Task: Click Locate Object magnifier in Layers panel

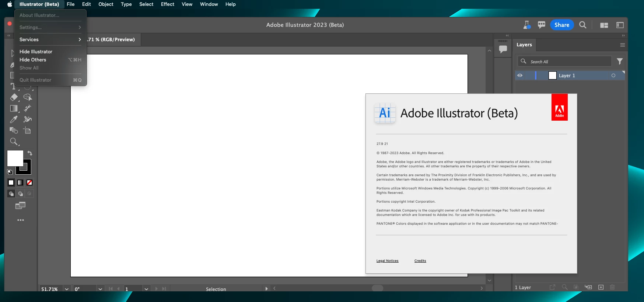Action: pos(564,287)
